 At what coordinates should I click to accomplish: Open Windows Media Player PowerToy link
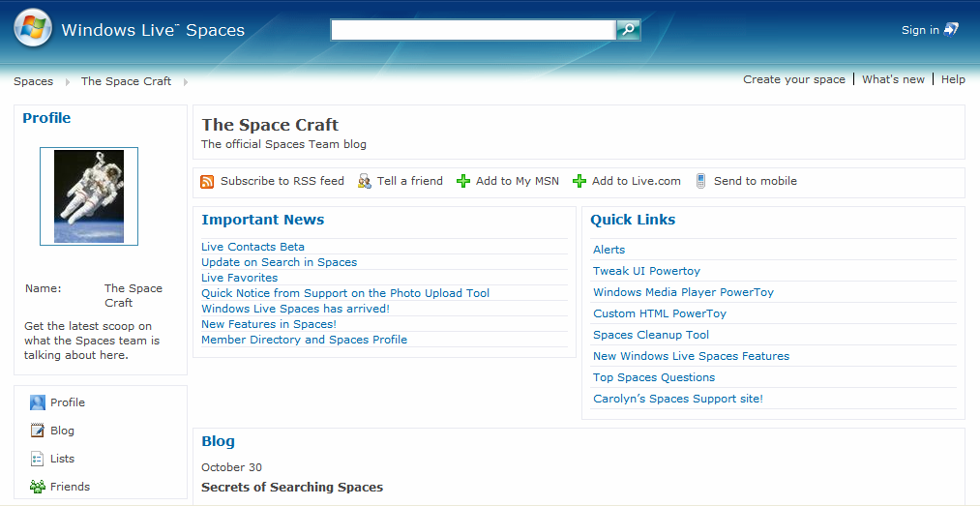684,292
